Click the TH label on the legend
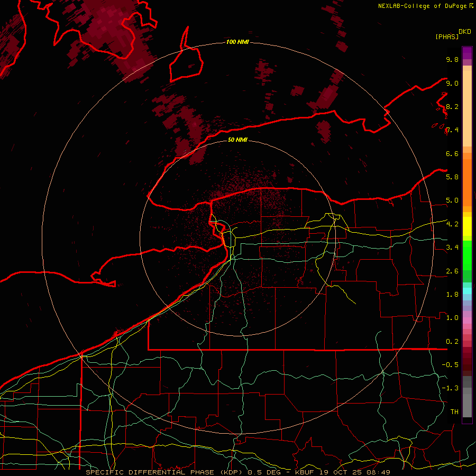The height and width of the screenshot is (476, 476). [x=454, y=411]
